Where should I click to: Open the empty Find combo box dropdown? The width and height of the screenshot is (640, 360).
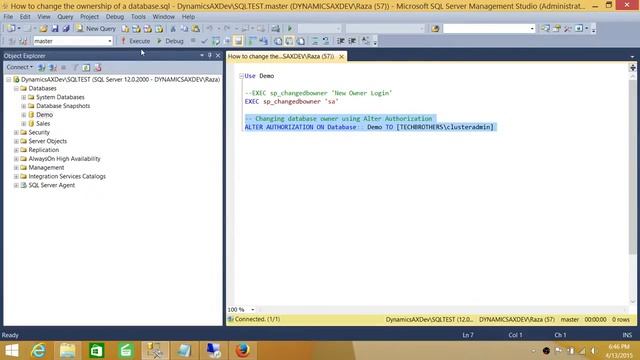531,29
